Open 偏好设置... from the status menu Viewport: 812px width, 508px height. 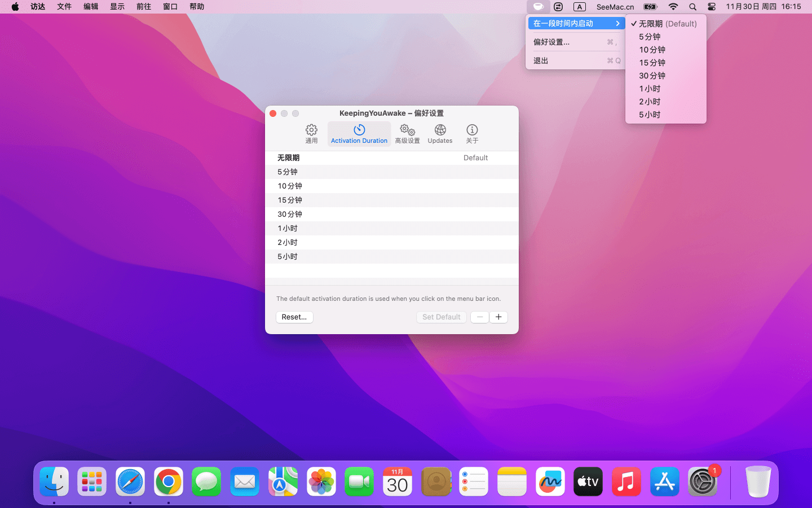[x=551, y=42]
